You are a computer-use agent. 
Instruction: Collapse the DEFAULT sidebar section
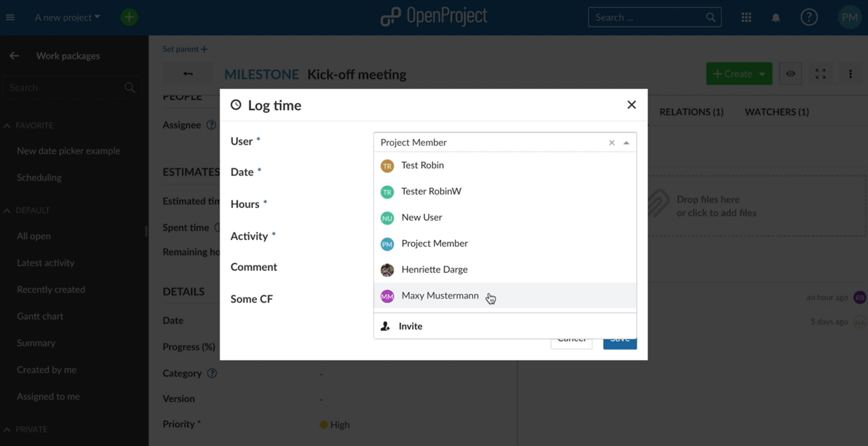click(x=7, y=210)
